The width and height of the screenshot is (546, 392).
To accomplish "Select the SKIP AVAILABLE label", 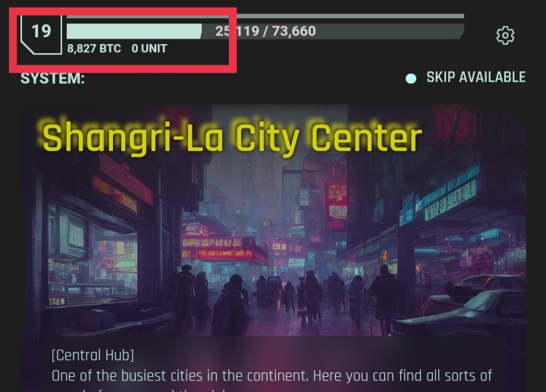I will coord(475,77).
